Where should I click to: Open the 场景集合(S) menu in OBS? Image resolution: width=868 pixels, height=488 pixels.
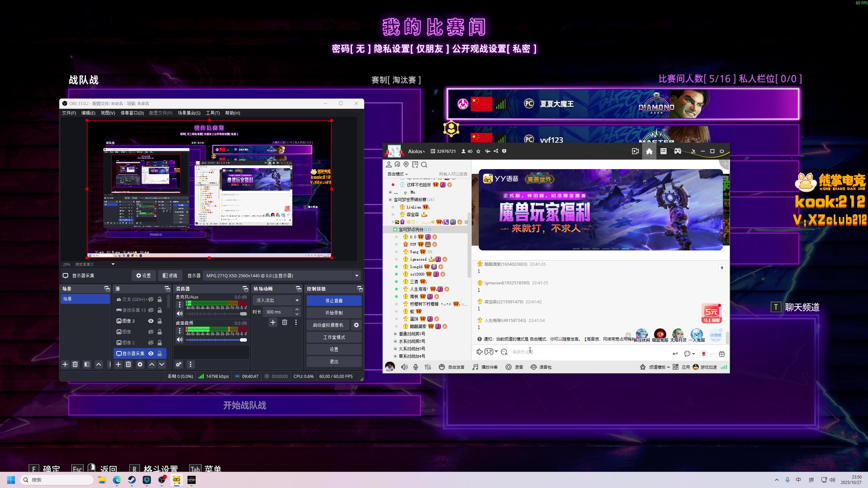(189, 113)
